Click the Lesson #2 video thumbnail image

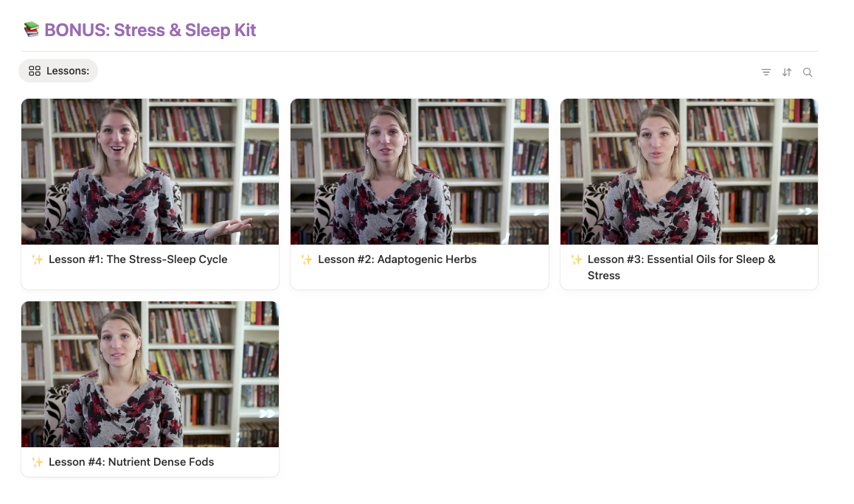coord(419,171)
